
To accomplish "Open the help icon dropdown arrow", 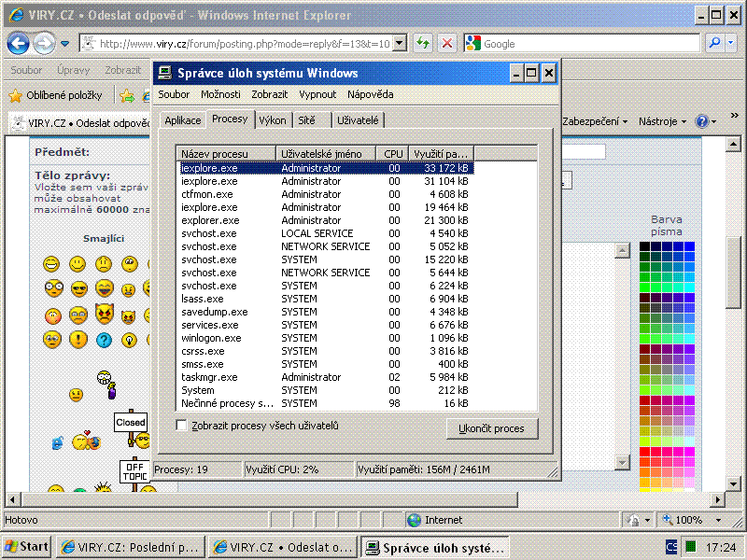I will coord(713,122).
